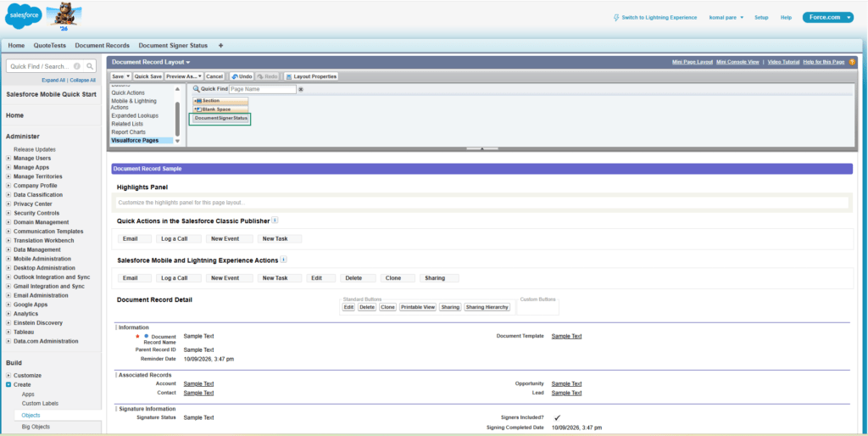Click Switch to Lightning Experience link
This screenshot has width=868, height=436.
659,18
